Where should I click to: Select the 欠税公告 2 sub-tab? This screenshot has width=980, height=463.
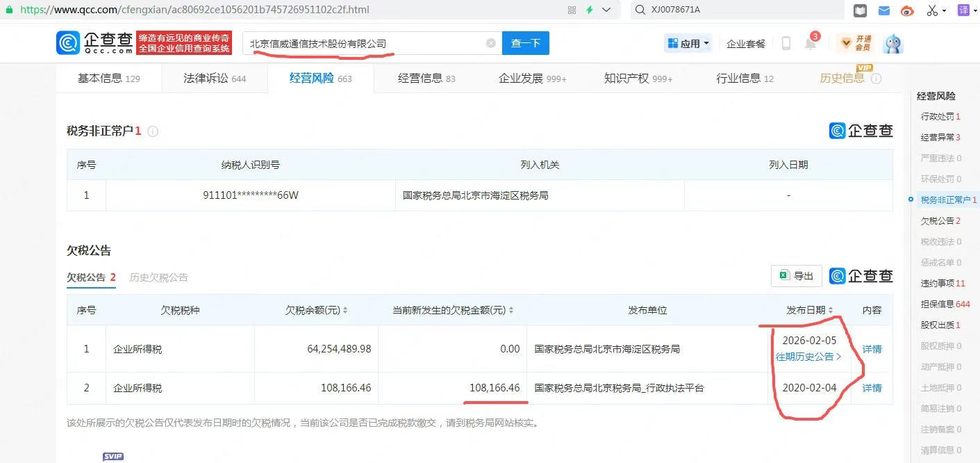click(91, 277)
